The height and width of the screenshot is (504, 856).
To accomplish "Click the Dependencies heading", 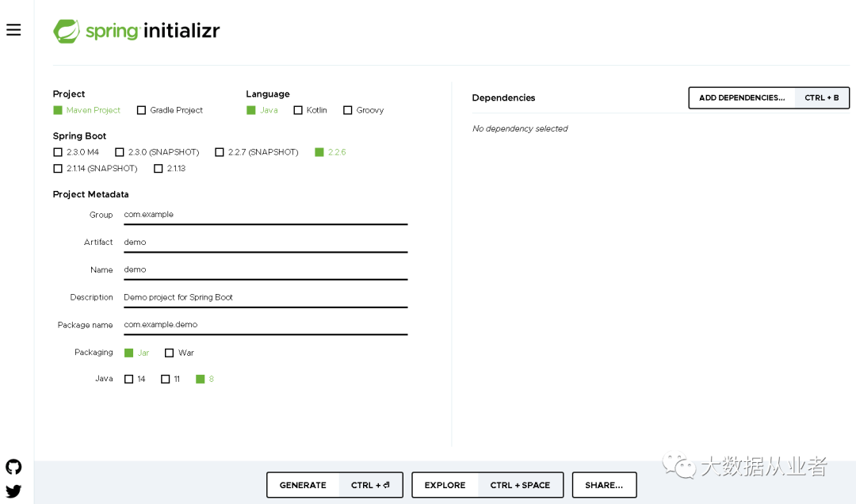I will (503, 97).
